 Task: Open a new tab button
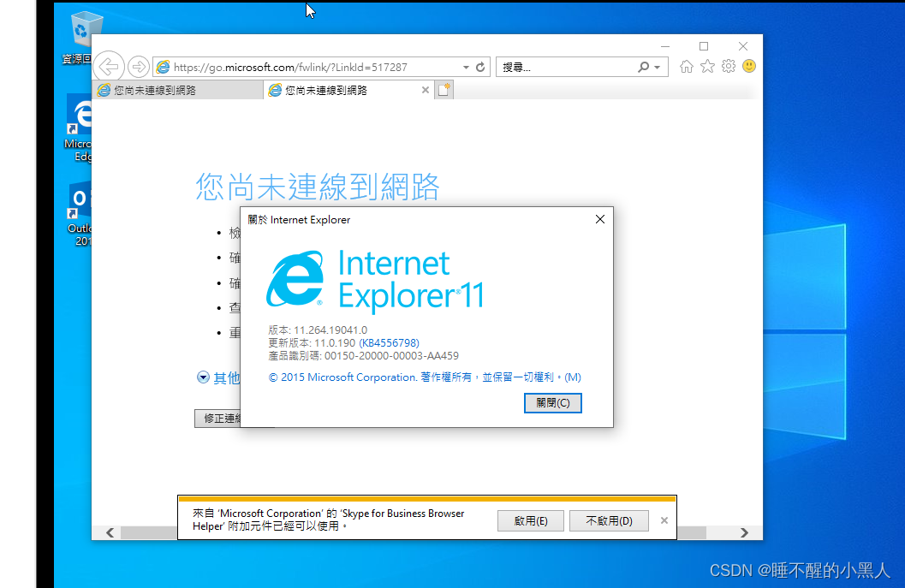coord(444,90)
